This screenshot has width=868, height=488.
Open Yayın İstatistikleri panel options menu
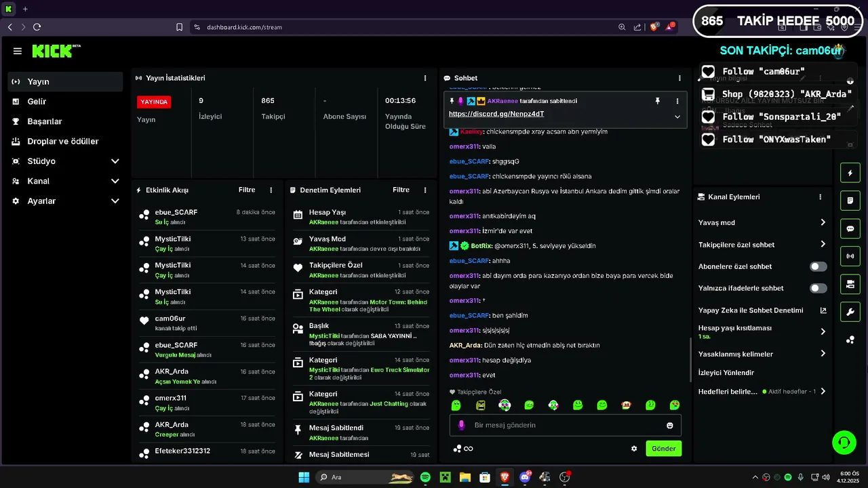(425, 78)
